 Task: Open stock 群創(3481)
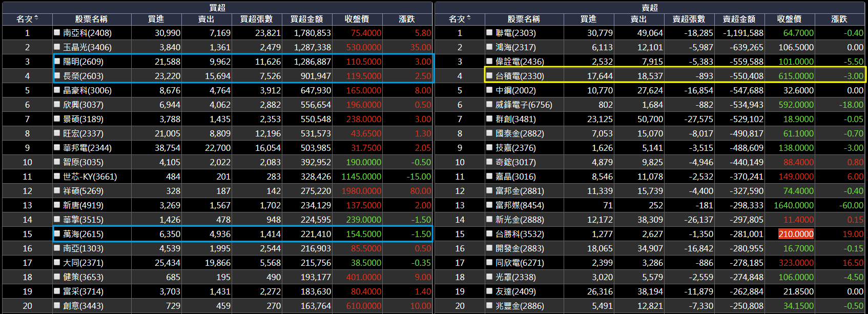pyautogui.click(x=515, y=119)
